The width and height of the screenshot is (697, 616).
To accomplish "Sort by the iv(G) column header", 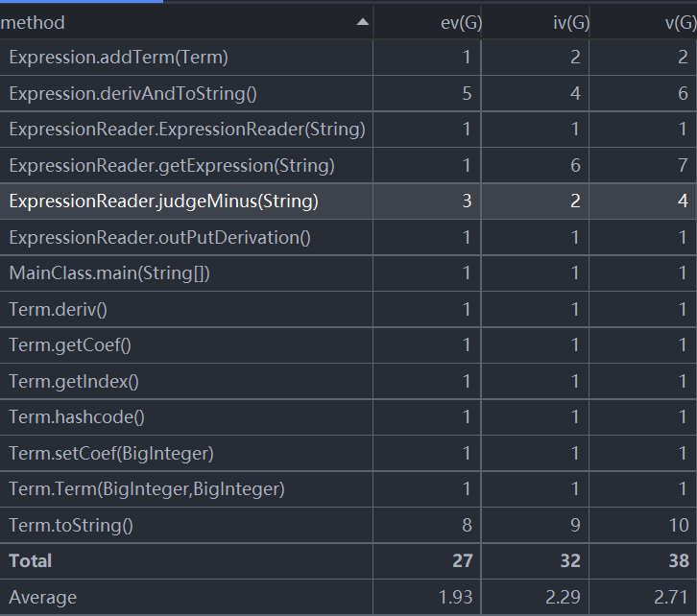I will (x=536, y=22).
